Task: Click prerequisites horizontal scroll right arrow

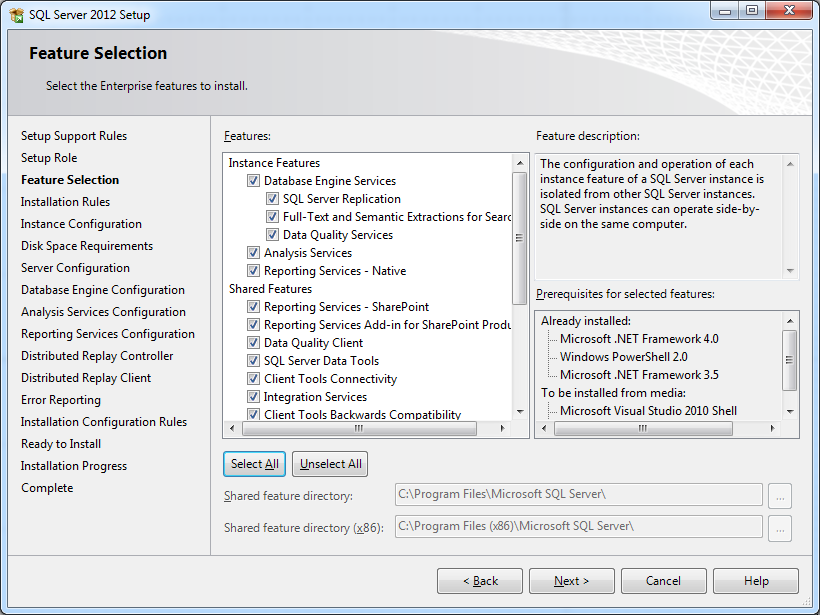Action: click(x=772, y=428)
